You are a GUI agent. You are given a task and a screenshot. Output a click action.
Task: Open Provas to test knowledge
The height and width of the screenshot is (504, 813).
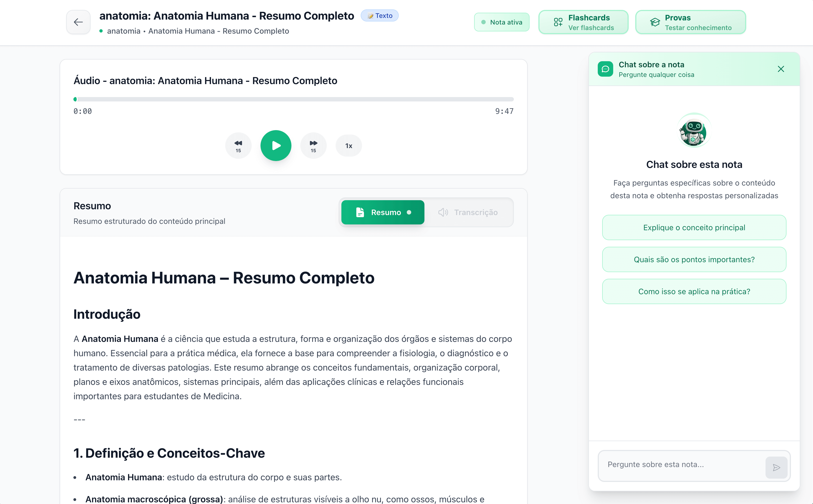click(690, 22)
